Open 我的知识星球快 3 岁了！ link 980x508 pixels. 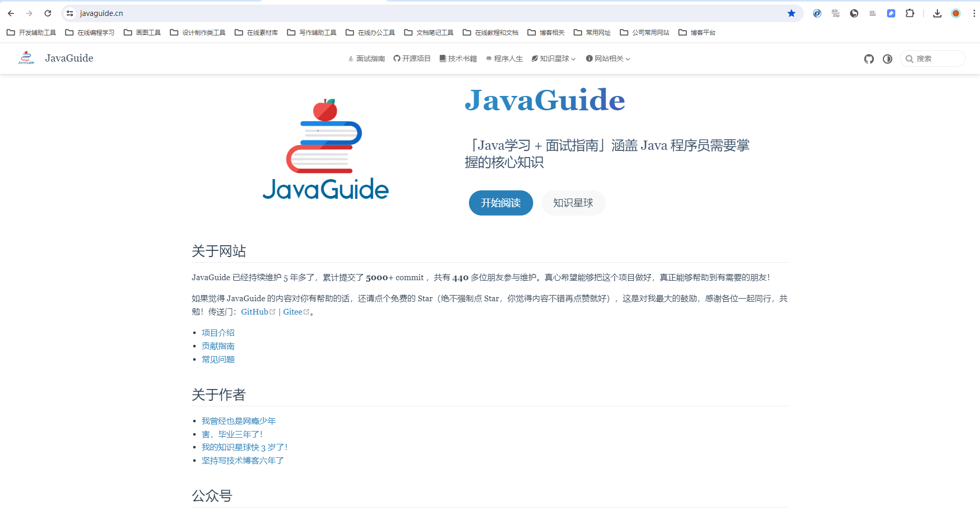(244, 447)
